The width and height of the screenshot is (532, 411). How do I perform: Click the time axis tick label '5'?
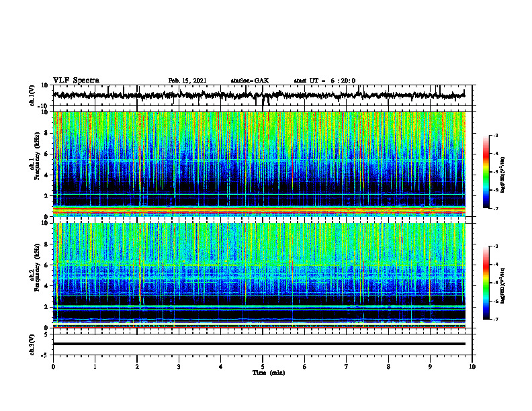pos(263,367)
